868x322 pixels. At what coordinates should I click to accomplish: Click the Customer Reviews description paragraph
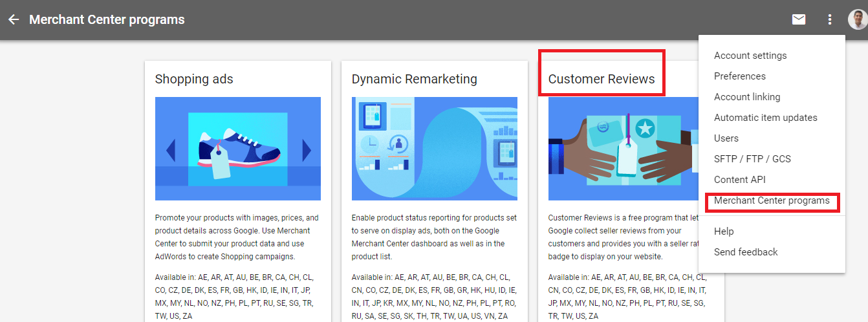tap(624, 237)
